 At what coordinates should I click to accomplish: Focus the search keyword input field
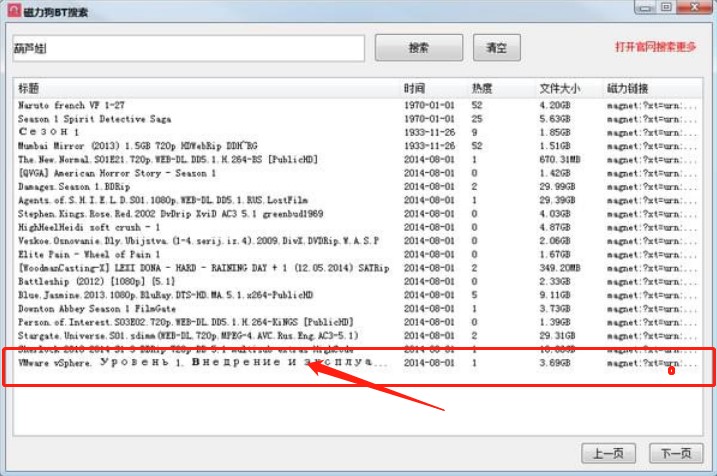tap(188, 48)
